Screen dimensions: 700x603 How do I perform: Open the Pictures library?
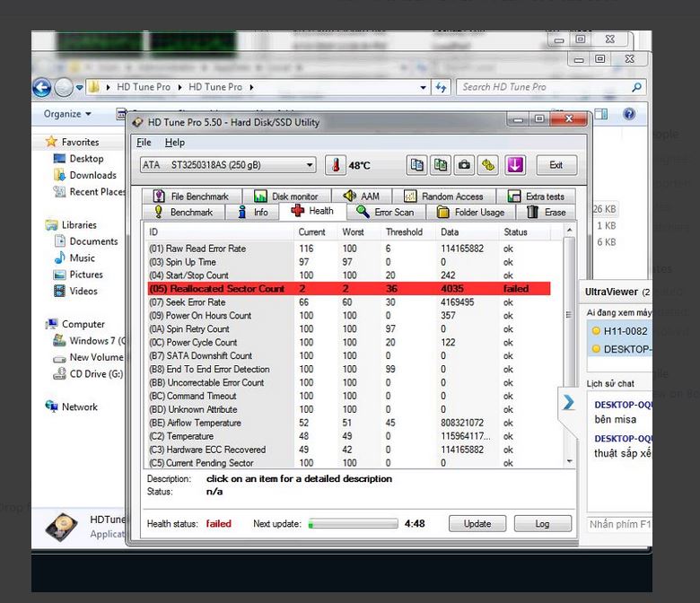pos(78,275)
